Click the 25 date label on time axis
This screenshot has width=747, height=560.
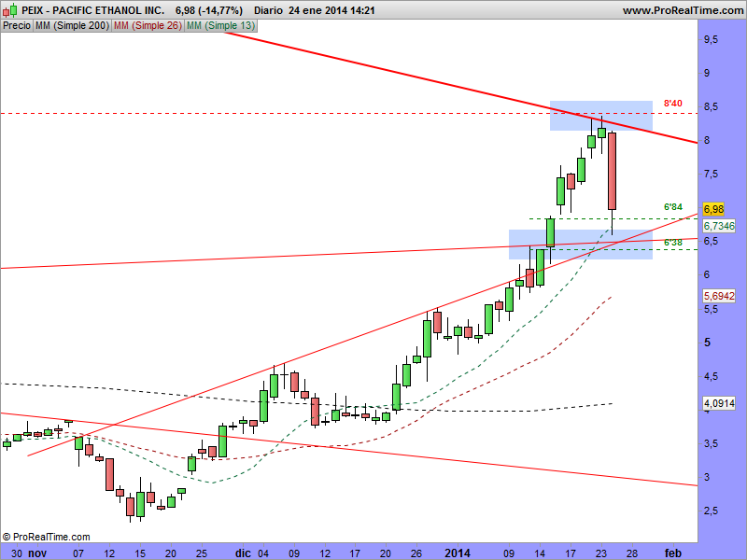[x=202, y=553]
